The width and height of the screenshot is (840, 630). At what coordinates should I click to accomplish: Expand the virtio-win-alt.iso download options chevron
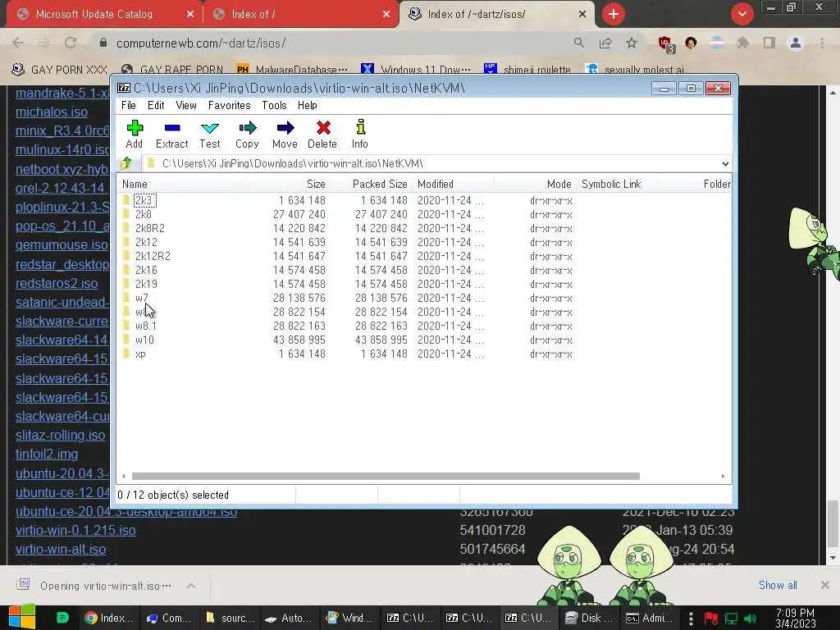click(x=190, y=586)
